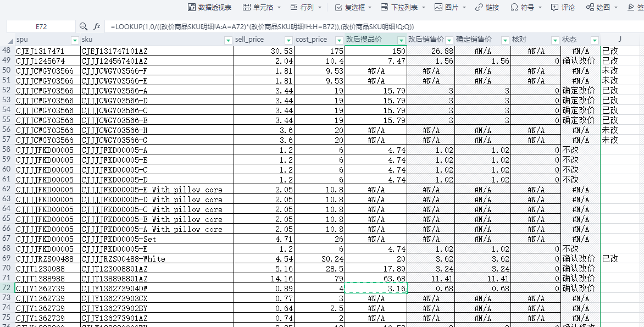Click the fx insert function icon
644x327 pixels.
click(x=97, y=26)
